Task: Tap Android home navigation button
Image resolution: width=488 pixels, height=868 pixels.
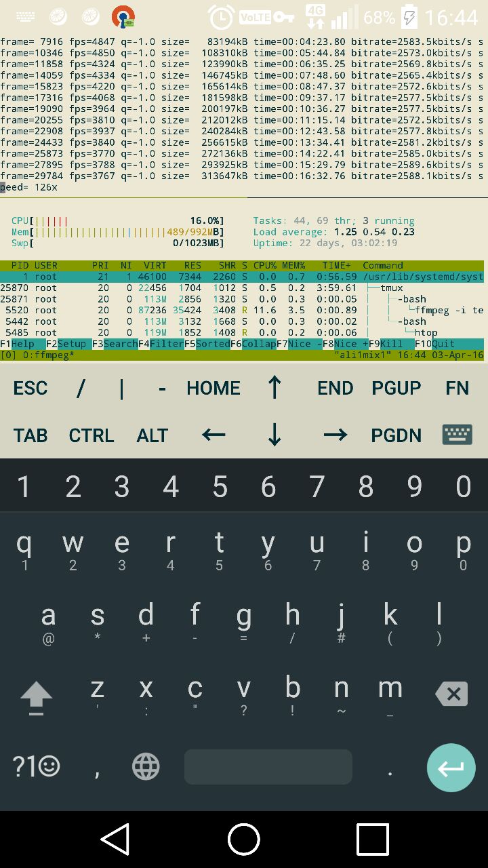Action: [x=244, y=840]
